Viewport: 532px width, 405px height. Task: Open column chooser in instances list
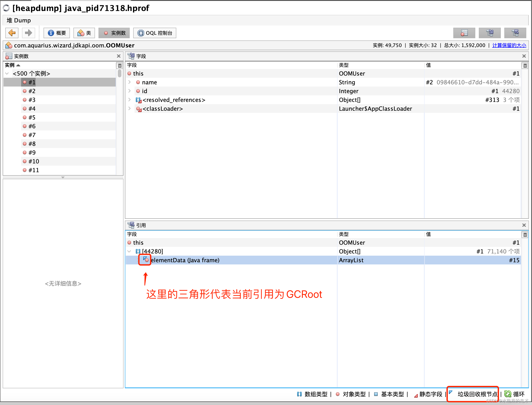tap(120, 65)
